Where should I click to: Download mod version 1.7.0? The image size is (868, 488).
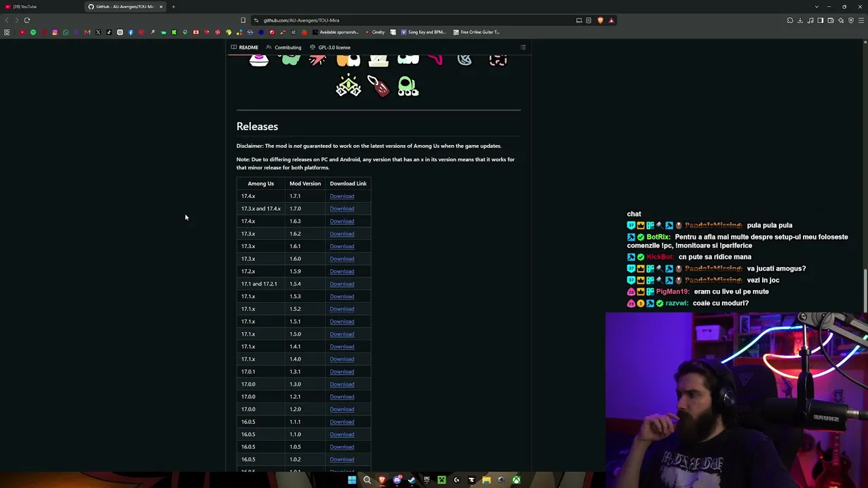(342, 209)
